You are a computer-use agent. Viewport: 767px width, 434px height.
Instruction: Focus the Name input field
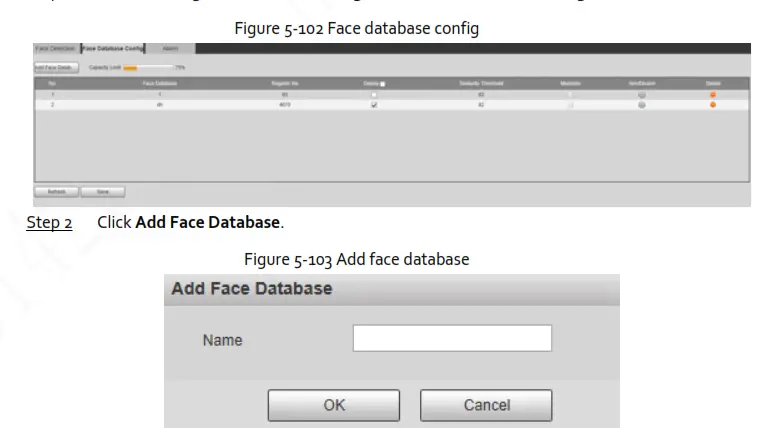pos(452,338)
